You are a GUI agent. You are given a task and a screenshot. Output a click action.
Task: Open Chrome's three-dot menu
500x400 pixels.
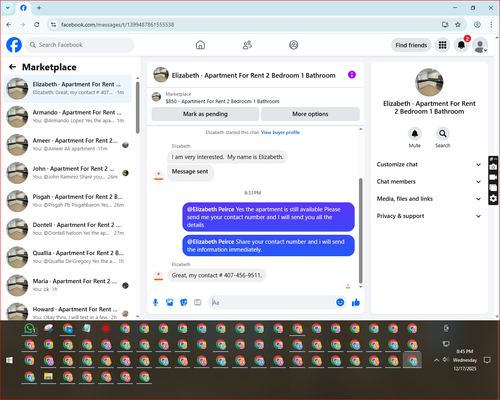click(491, 25)
